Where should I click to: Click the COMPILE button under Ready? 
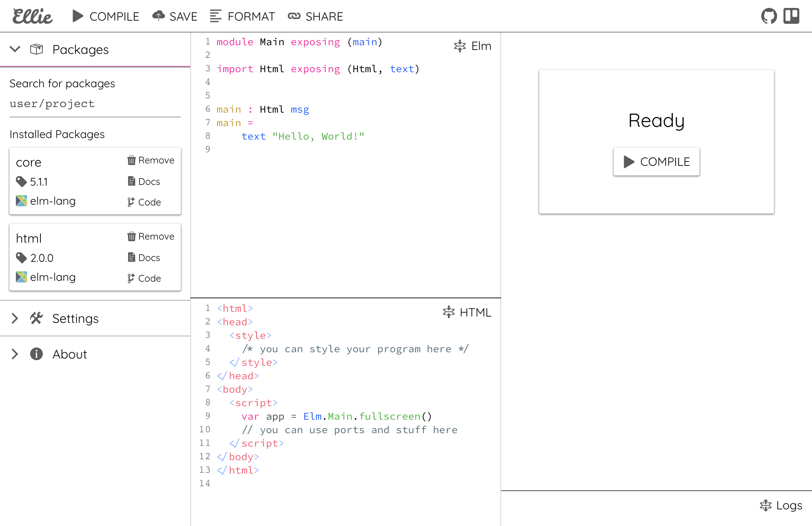(x=657, y=162)
